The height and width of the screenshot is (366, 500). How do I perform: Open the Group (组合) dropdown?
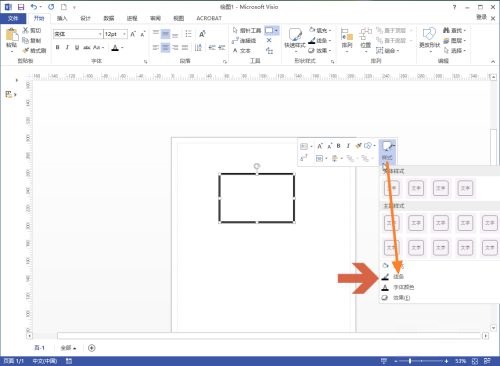[x=388, y=50]
